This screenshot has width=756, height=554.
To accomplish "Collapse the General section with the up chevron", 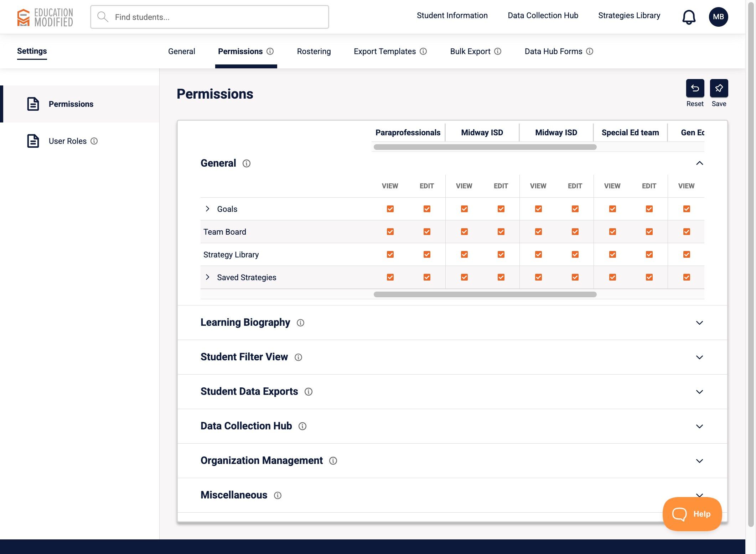I will click(699, 163).
